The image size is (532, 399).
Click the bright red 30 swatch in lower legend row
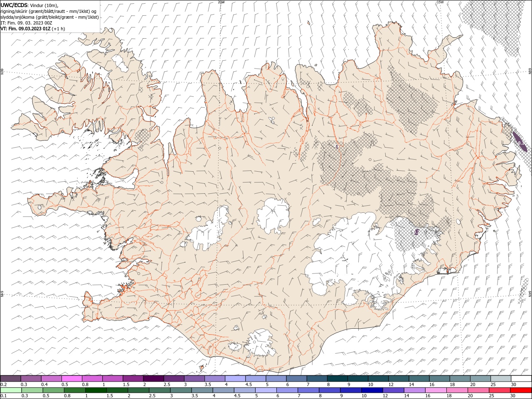(x=520, y=390)
